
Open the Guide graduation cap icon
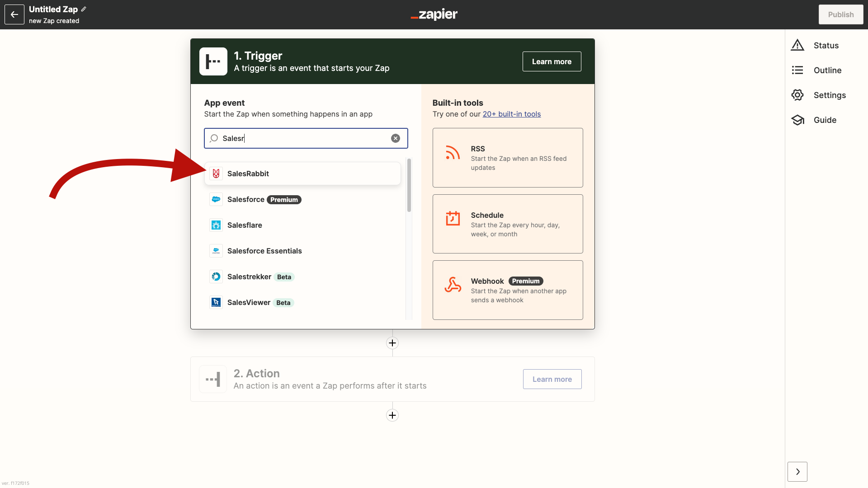[797, 120]
